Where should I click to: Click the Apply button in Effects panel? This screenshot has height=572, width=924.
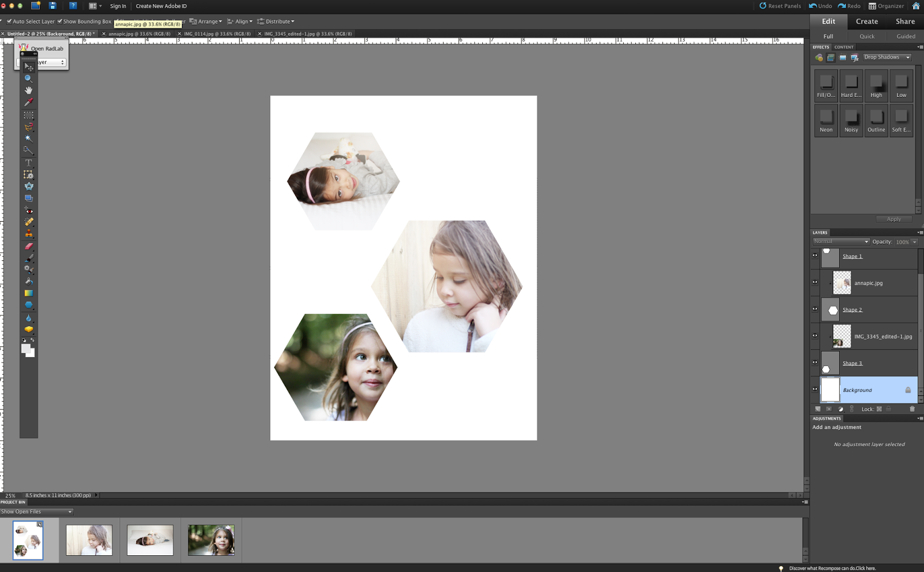click(x=894, y=219)
